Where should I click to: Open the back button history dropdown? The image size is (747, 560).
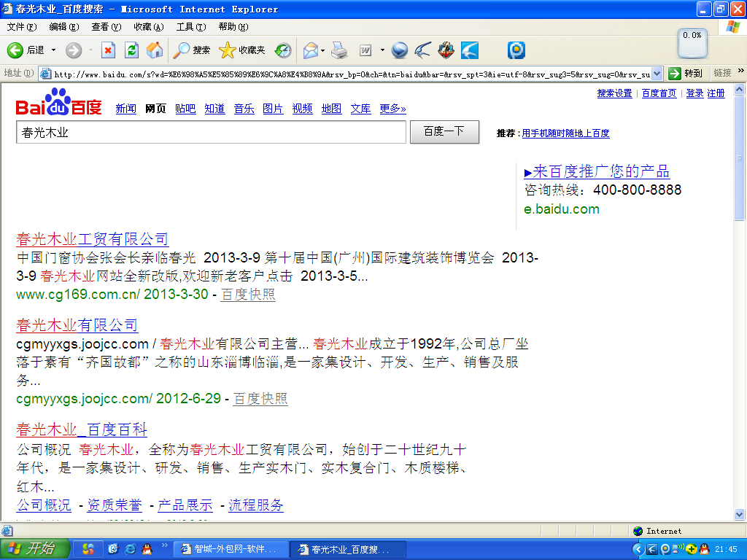click(x=53, y=50)
